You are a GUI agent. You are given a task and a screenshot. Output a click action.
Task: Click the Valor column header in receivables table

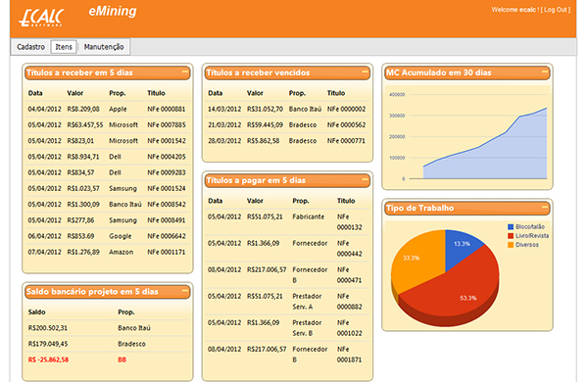75,93
